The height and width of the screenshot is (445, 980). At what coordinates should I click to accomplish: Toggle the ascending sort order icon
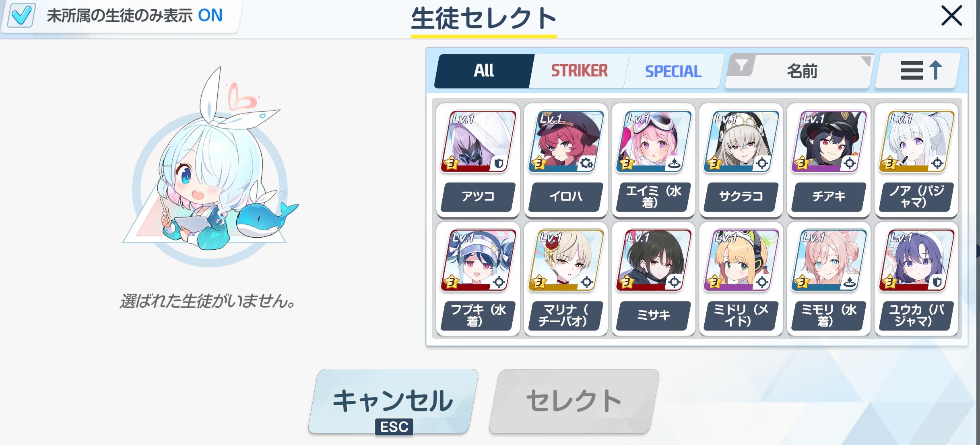coord(919,71)
